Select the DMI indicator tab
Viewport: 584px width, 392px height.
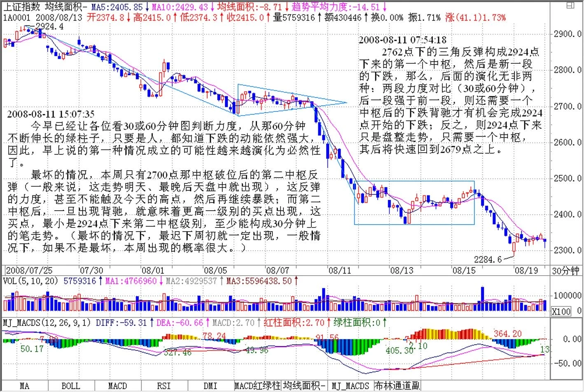pyautogui.click(x=210, y=386)
